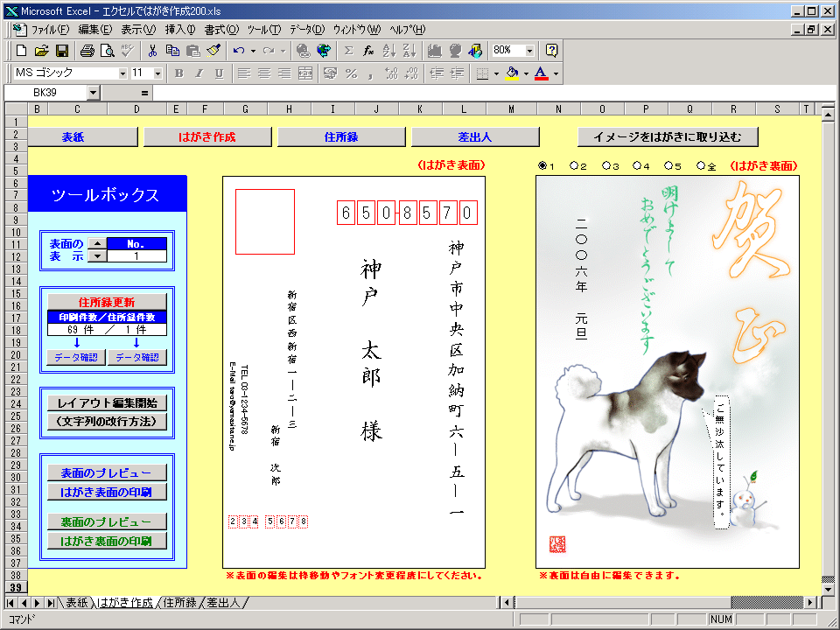Viewport: 840px width, 630px height.
Task: Click the Save disk icon
Action: (x=62, y=51)
